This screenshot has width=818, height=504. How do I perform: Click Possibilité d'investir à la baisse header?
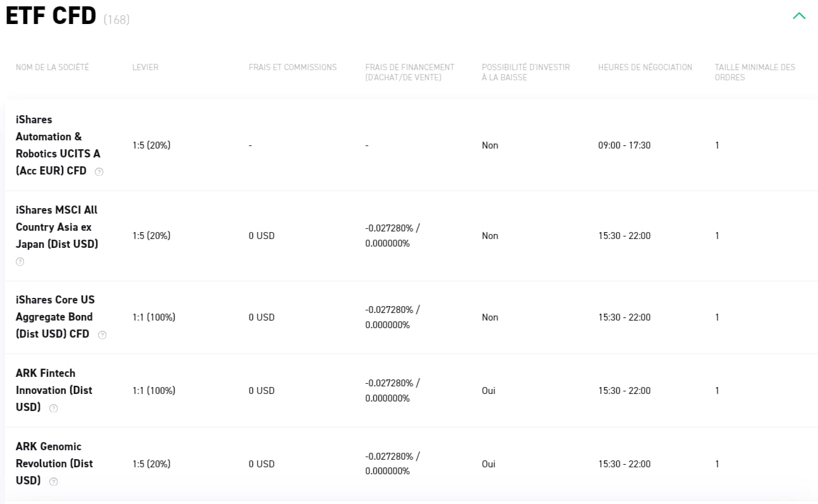(x=525, y=72)
